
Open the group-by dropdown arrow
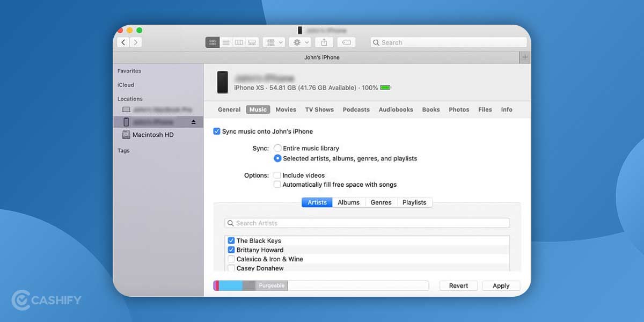coord(281,42)
